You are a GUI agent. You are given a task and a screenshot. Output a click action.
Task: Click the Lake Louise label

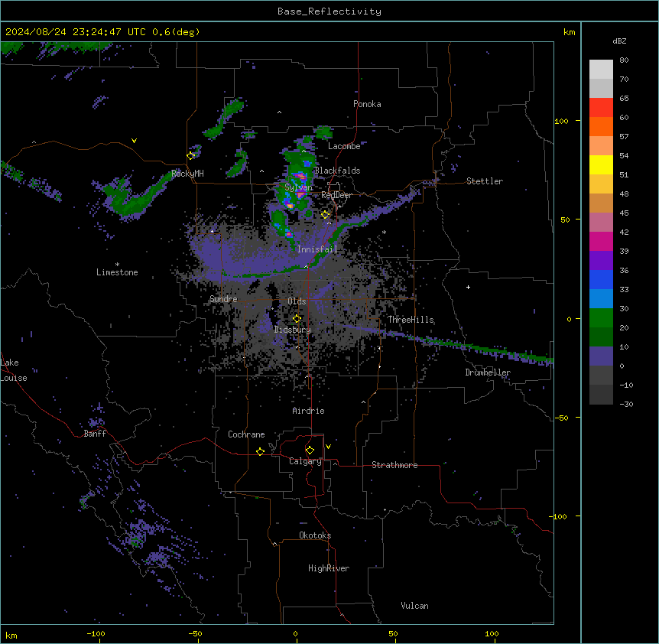click(x=14, y=370)
